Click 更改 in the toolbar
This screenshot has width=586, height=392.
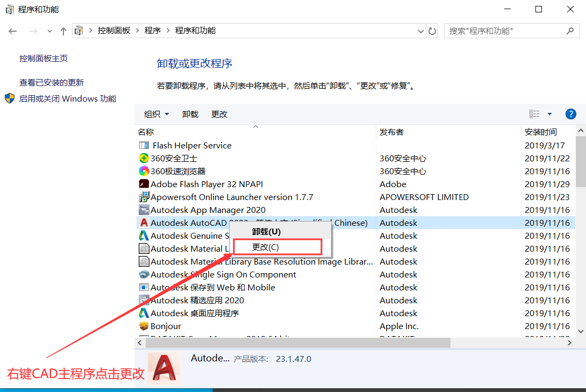219,114
